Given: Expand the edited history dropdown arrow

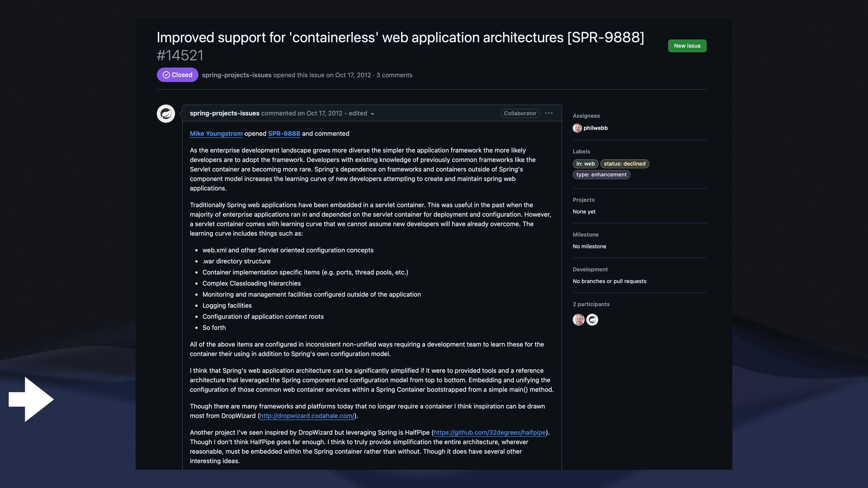Looking at the screenshot, I should [372, 114].
